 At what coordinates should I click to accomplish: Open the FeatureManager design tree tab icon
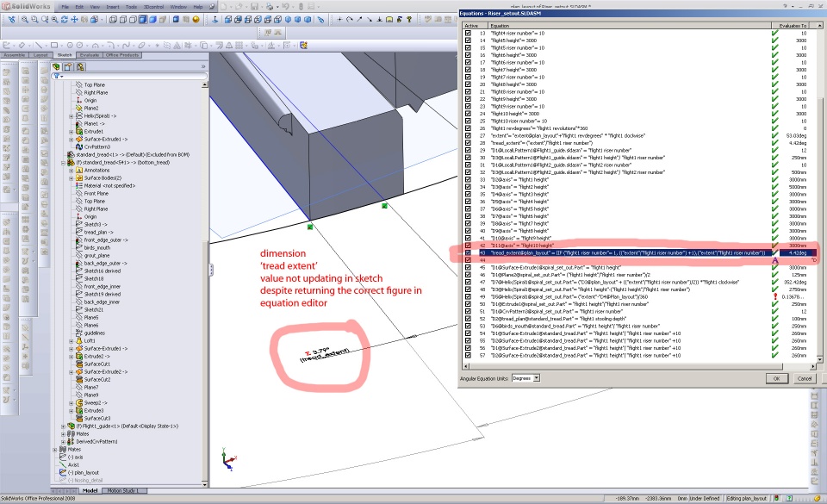(57, 67)
